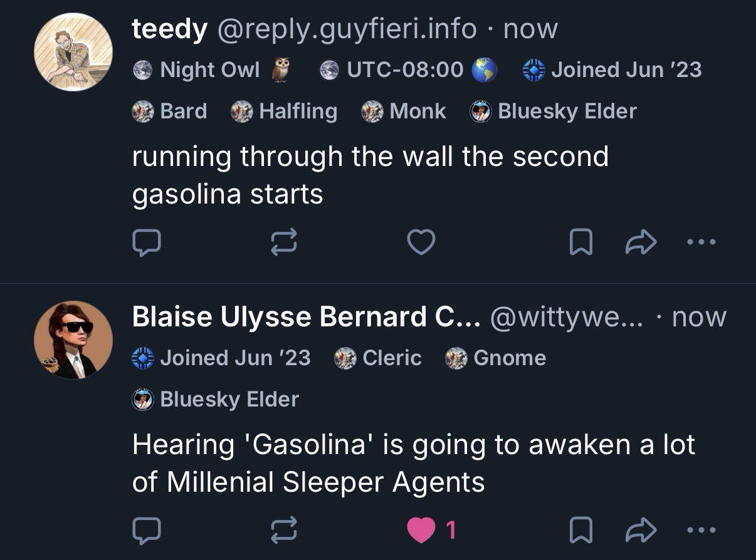Open Blaise's sunglasses profile avatar
Viewport: 756px width, 560px height.
point(73,340)
